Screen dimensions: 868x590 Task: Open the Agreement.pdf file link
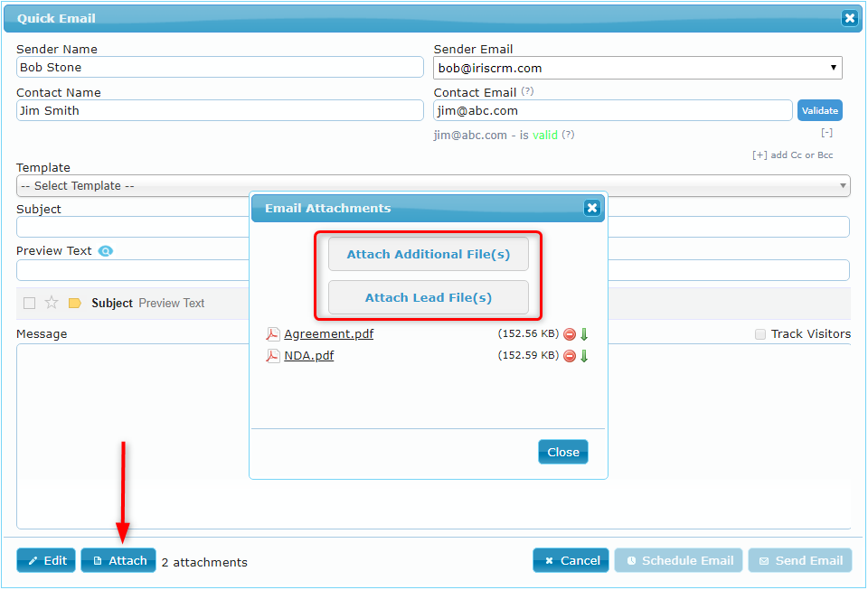(329, 334)
